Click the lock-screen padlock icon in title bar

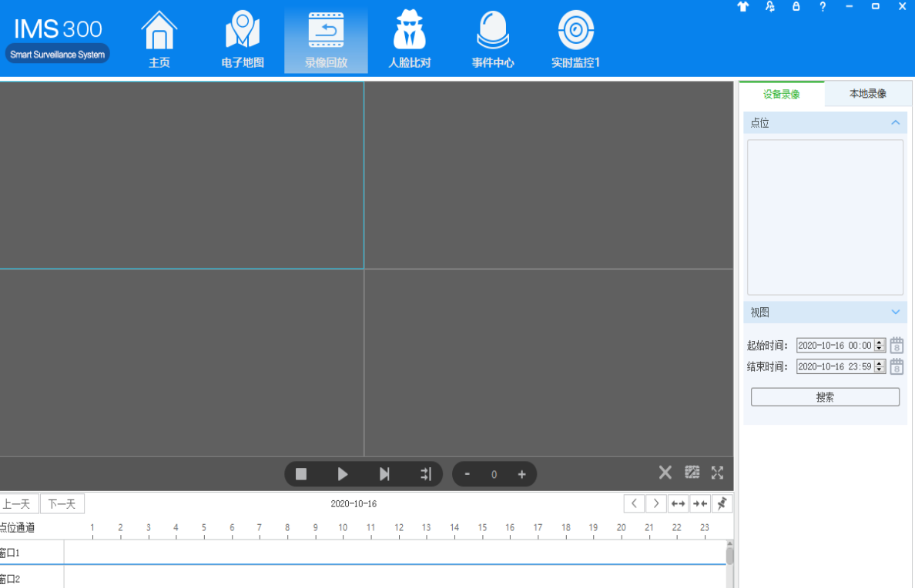796,7
